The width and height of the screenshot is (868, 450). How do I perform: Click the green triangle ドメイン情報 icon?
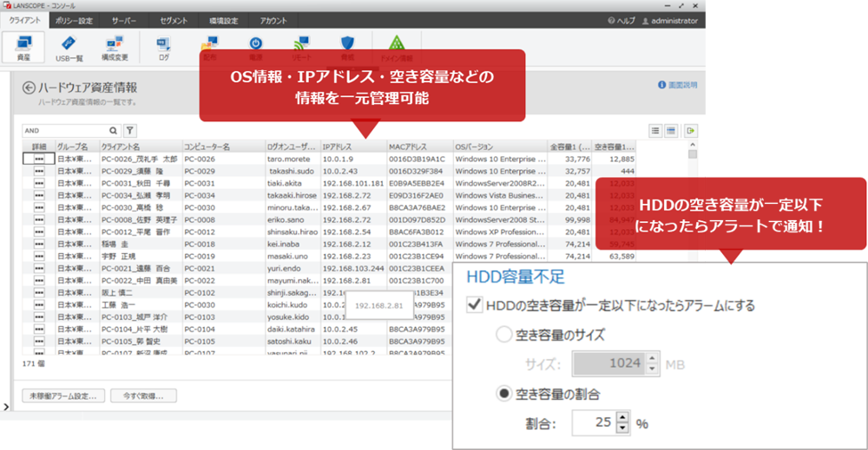pos(397,43)
